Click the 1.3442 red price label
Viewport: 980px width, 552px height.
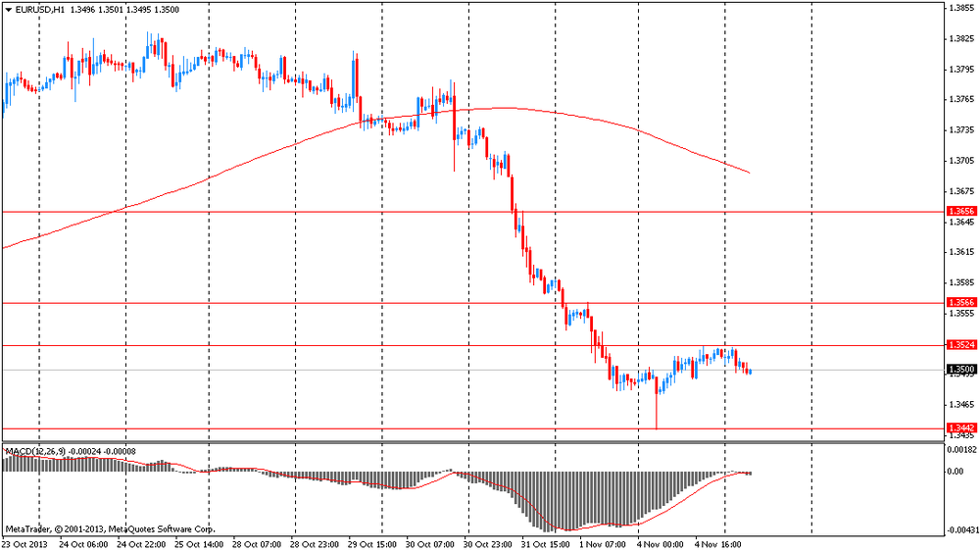[960, 428]
